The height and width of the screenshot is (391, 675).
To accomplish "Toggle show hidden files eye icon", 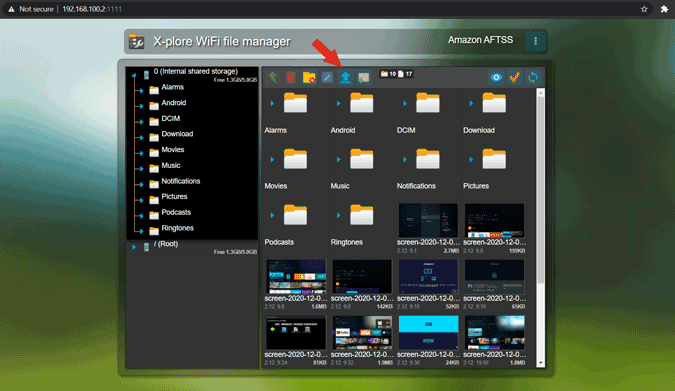I will click(x=496, y=78).
